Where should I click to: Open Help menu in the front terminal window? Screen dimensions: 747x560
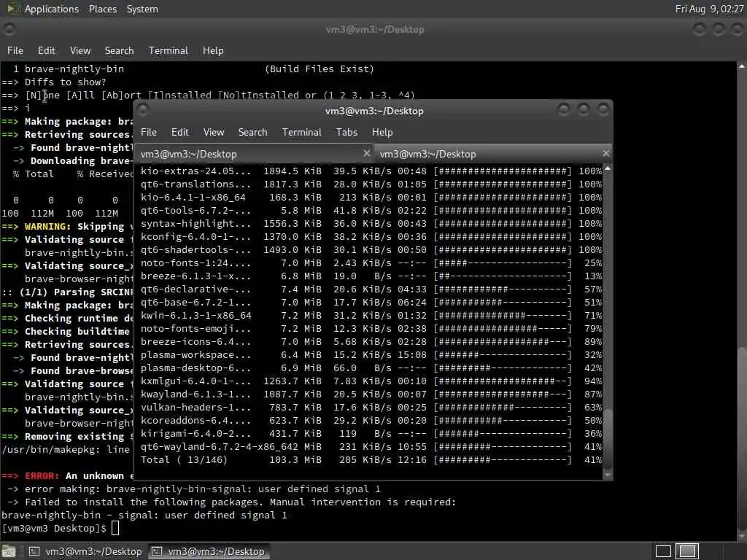point(382,133)
